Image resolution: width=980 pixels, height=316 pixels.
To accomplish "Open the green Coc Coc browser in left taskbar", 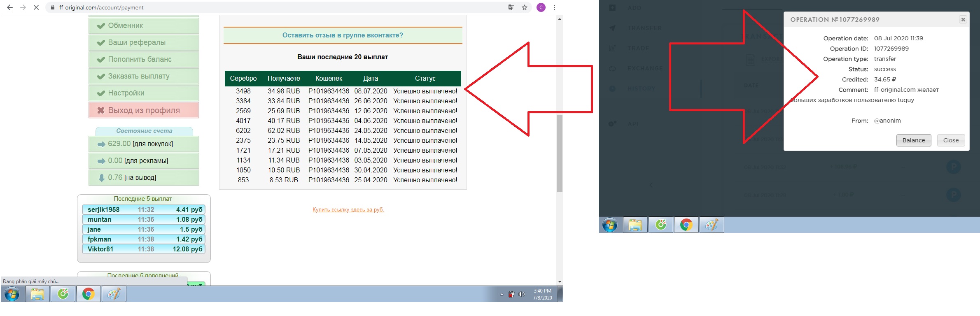I will 63,294.
